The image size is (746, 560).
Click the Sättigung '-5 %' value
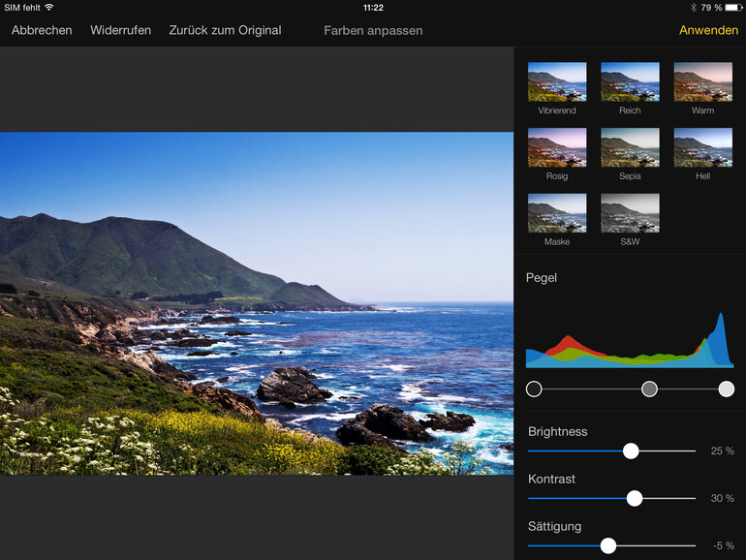tap(723, 545)
